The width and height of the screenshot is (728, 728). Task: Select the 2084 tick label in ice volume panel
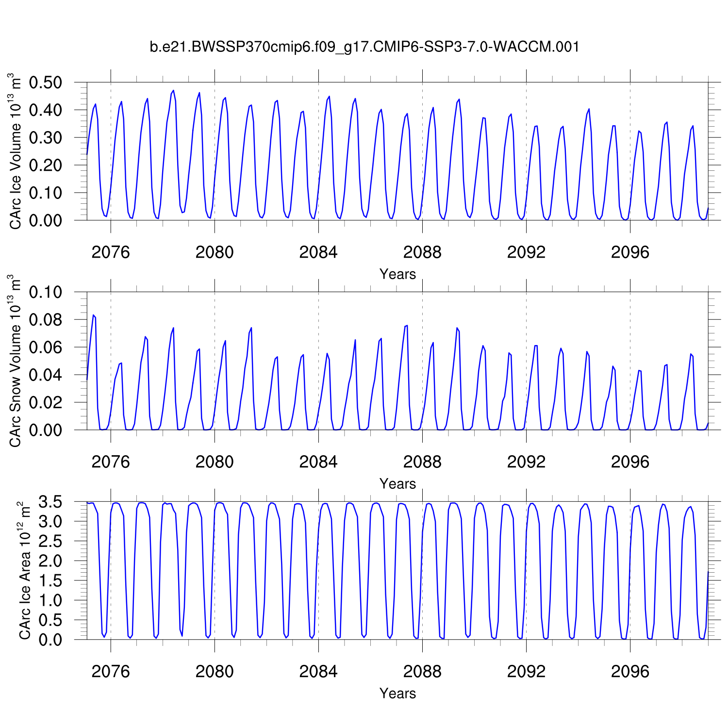tap(318, 252)
